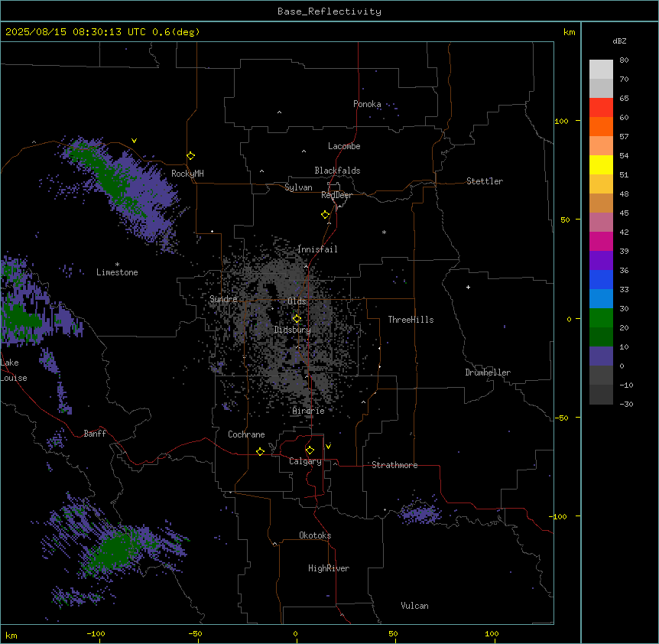The width and height of the screenshot is (659, 644).
Task: Select the Lacombe city label
Action: coord(344,146)
